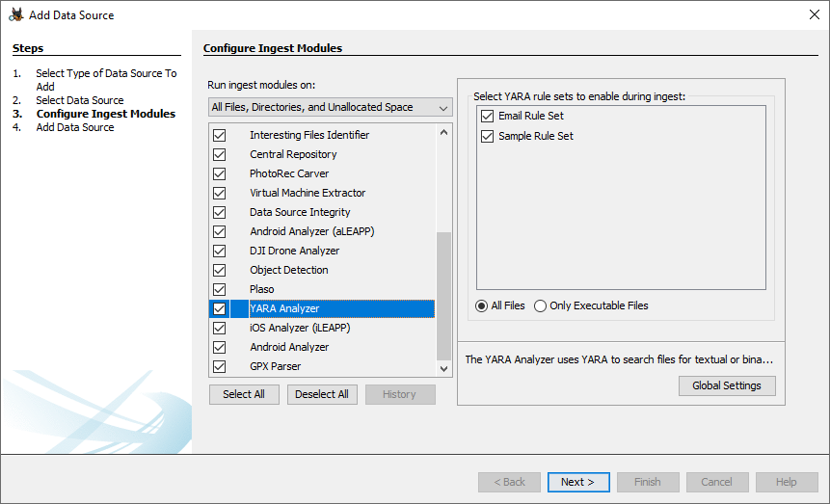Click the Autopsy dog icon in title bar
Viewport: 830px width, 504px height.
pos(15,14)
